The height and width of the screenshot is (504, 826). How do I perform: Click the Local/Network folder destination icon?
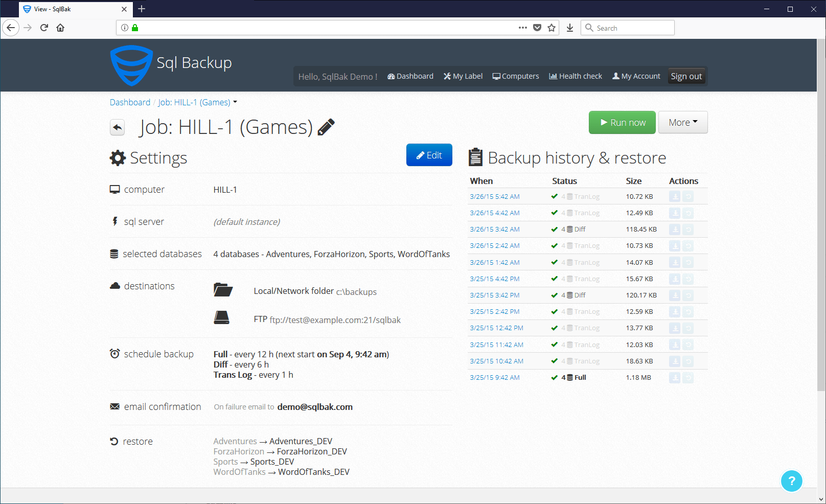[x=223, y=289]
